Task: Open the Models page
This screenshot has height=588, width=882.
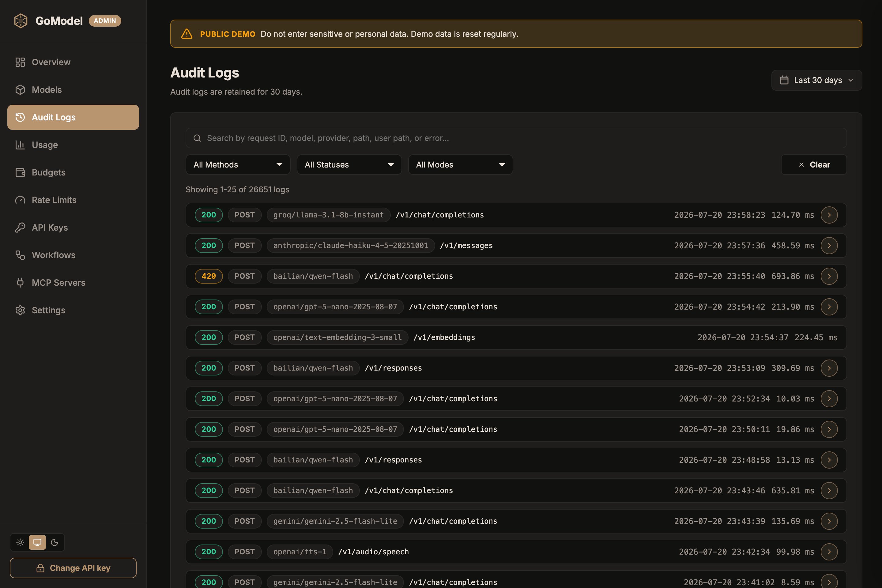Action: 73,90
